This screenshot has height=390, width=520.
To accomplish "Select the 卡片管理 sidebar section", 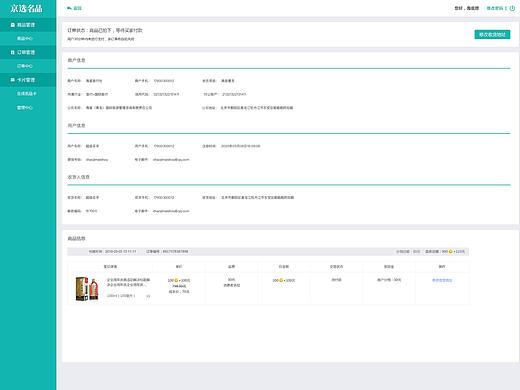I will (28, 80).
